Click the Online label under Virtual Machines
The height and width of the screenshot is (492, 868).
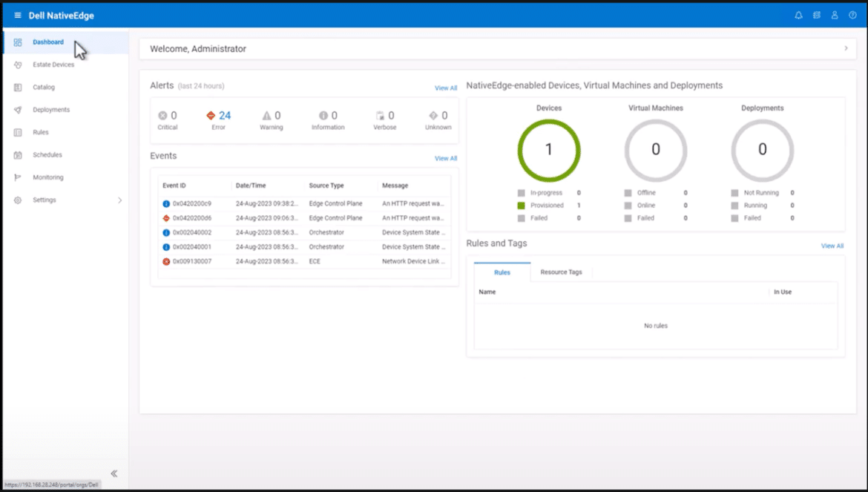click(646, 206)
